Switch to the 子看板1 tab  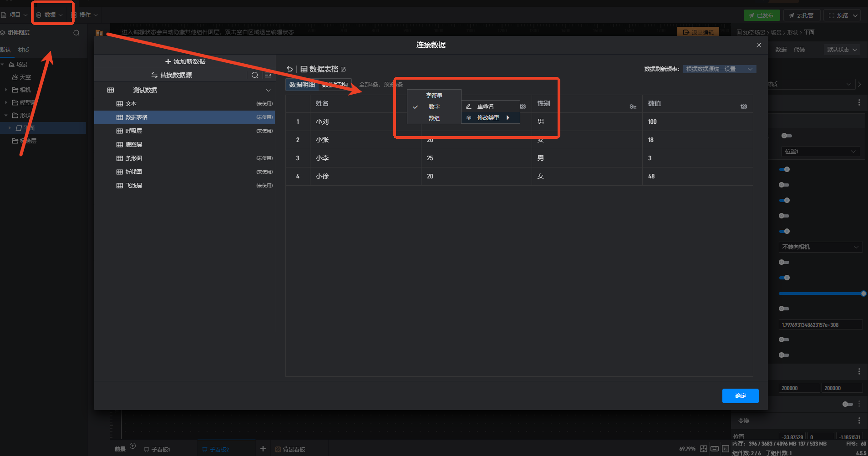[157, 449]
